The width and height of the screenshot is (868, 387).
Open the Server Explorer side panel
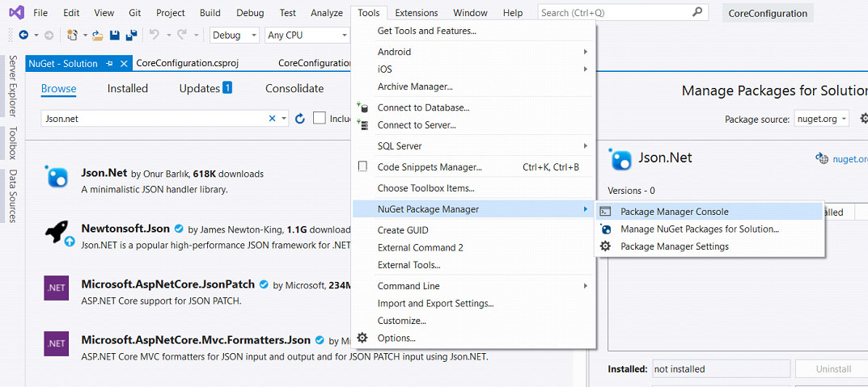[x=13, y=86]
